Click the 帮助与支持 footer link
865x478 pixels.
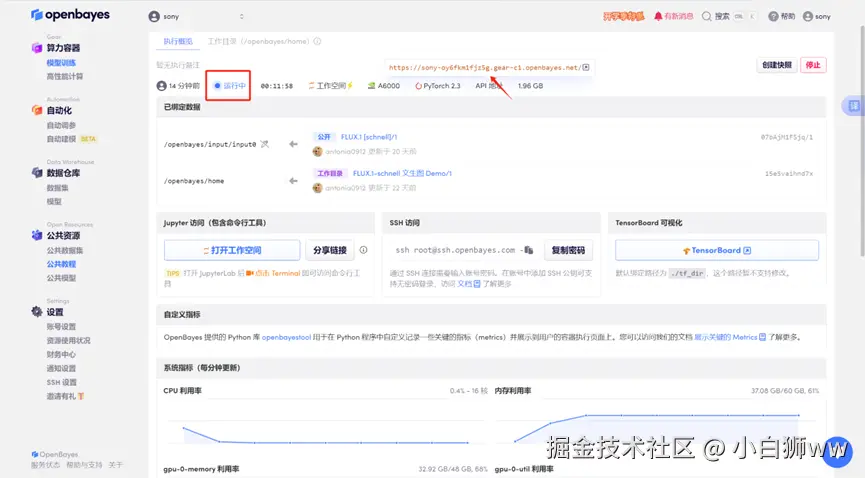[84, 465]
